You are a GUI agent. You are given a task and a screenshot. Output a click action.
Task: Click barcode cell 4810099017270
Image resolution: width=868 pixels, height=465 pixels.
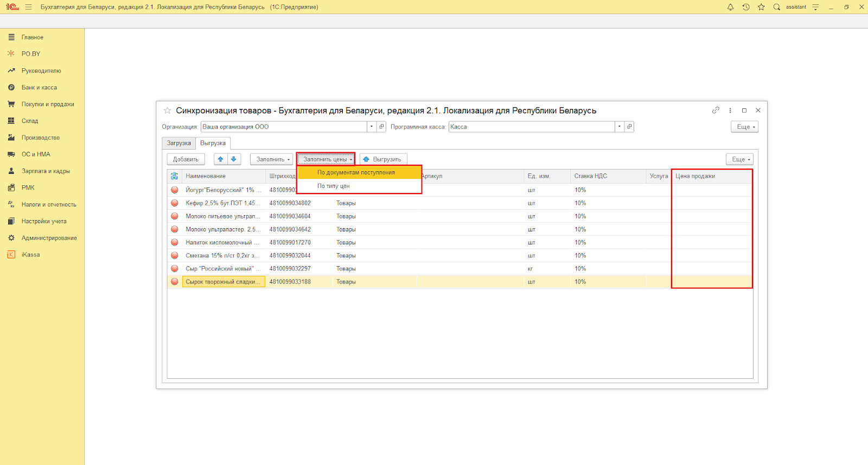(299, 242)
